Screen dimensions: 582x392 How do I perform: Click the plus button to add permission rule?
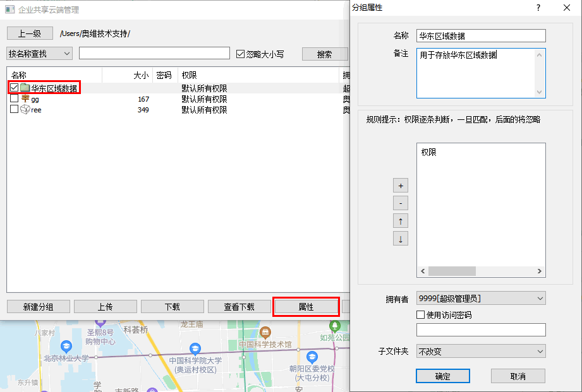[x=400, y=186]
